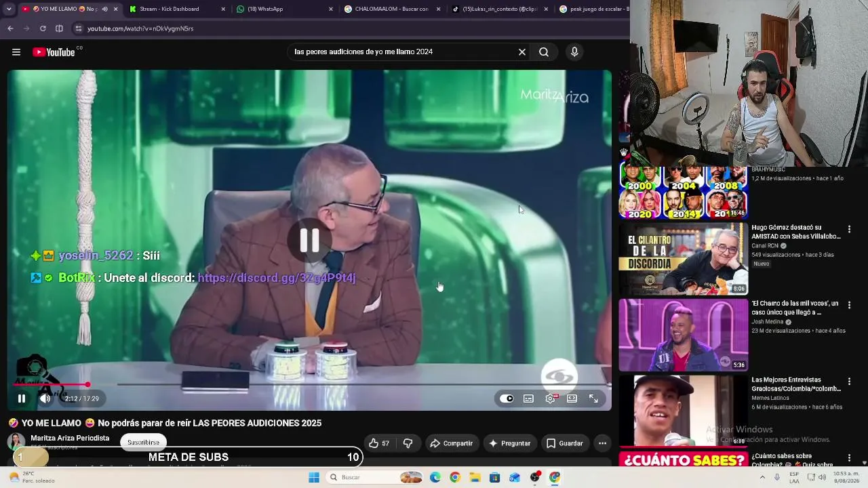The width and height of the screenshot is (868, 488).
Task: Mute the video with the speaker icon
Action: click(x=45, y=399)
